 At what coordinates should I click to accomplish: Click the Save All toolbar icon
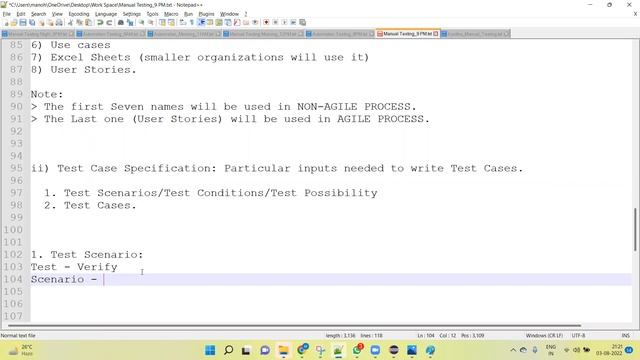[32, 22]
